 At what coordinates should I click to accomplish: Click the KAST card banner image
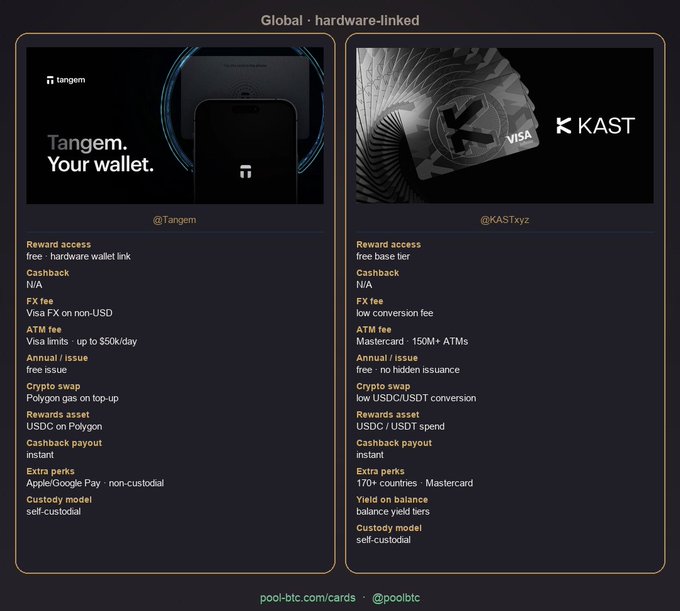coord(505,125)
